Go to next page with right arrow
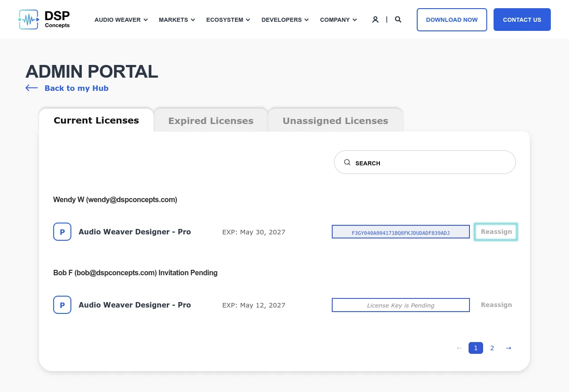 [x=509, y=348]
